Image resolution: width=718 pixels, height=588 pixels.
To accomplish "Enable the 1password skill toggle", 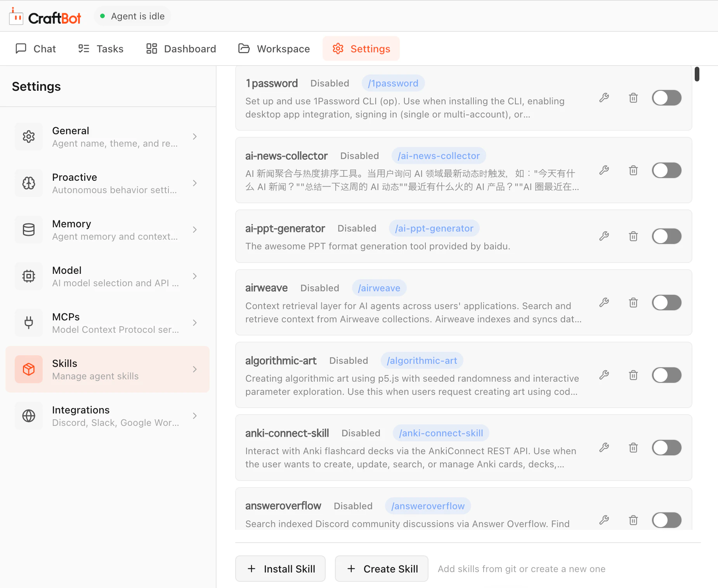I will tap(667, 98).
